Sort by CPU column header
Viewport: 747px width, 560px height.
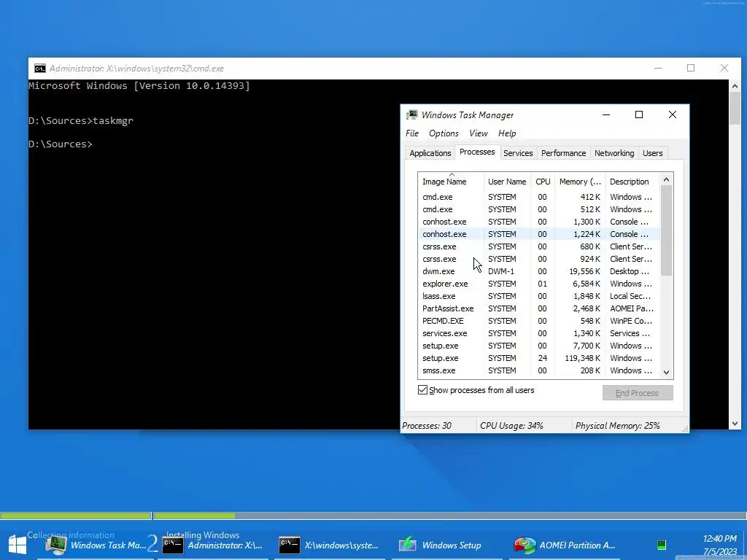[543, 182]
